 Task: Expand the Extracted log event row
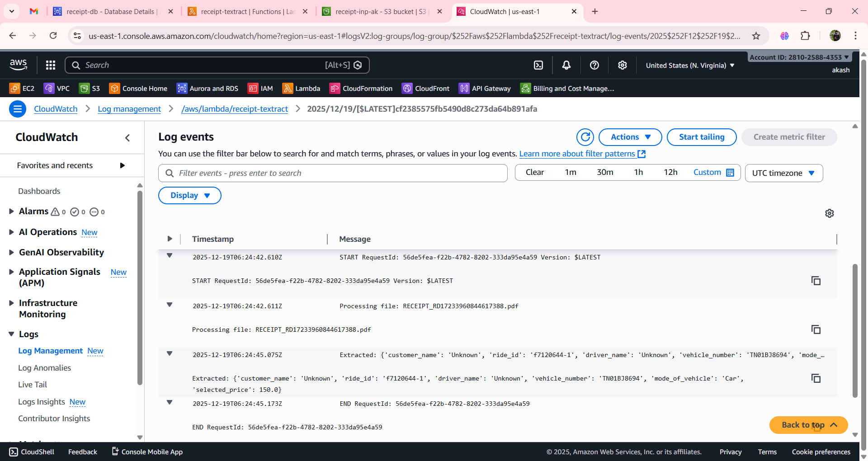(x=170, y=354)
